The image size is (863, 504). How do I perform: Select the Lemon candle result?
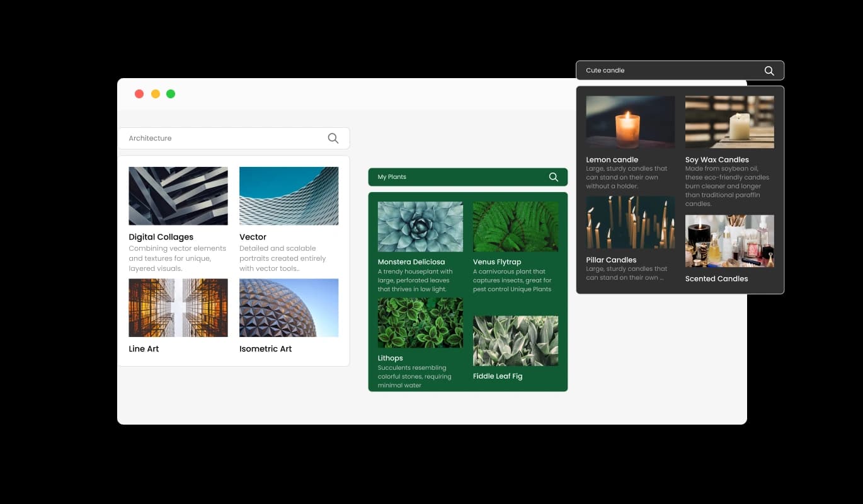click(630, 122)
